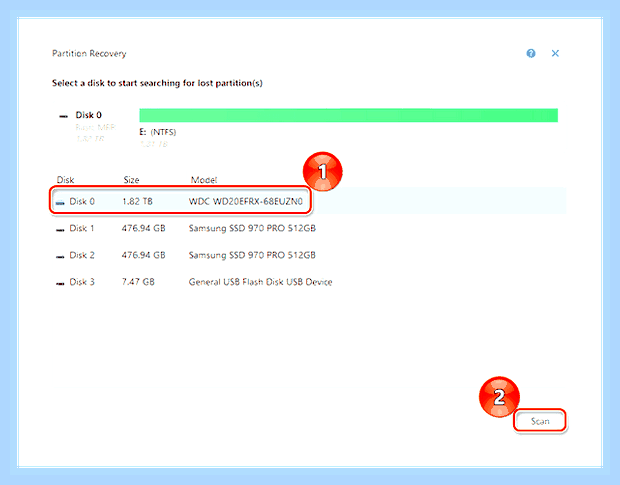This screenshot has height=485, width=620.
Task: Click the Partition Recovery title text
Action: [89, 53]
